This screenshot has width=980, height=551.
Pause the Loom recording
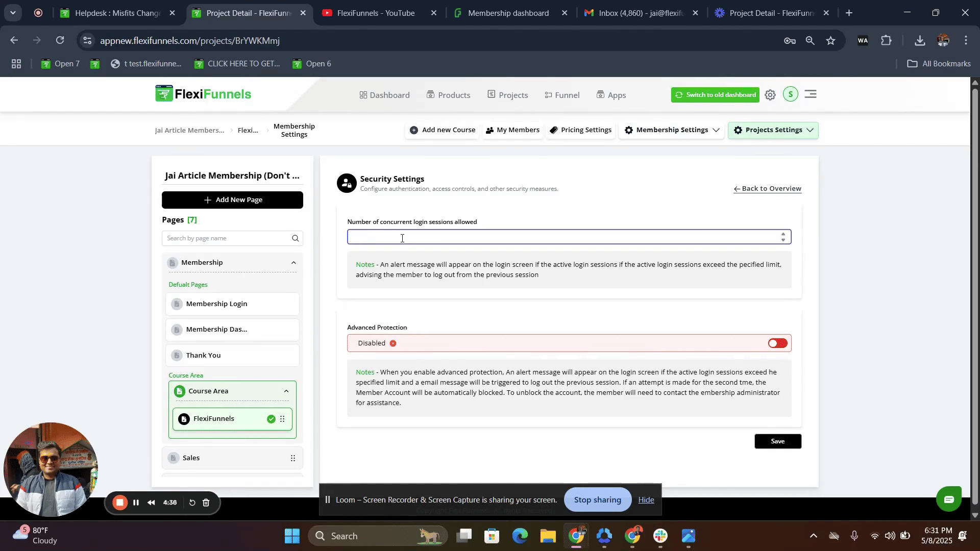[136, 503]
